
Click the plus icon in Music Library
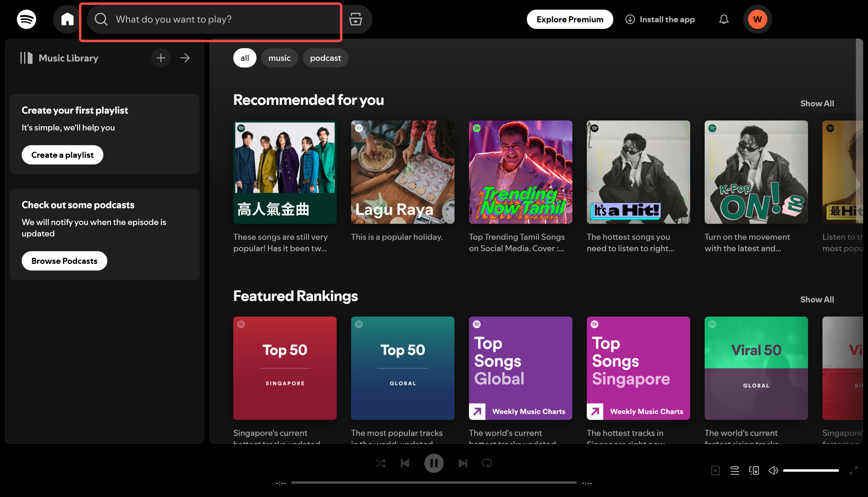pos(161,58)
